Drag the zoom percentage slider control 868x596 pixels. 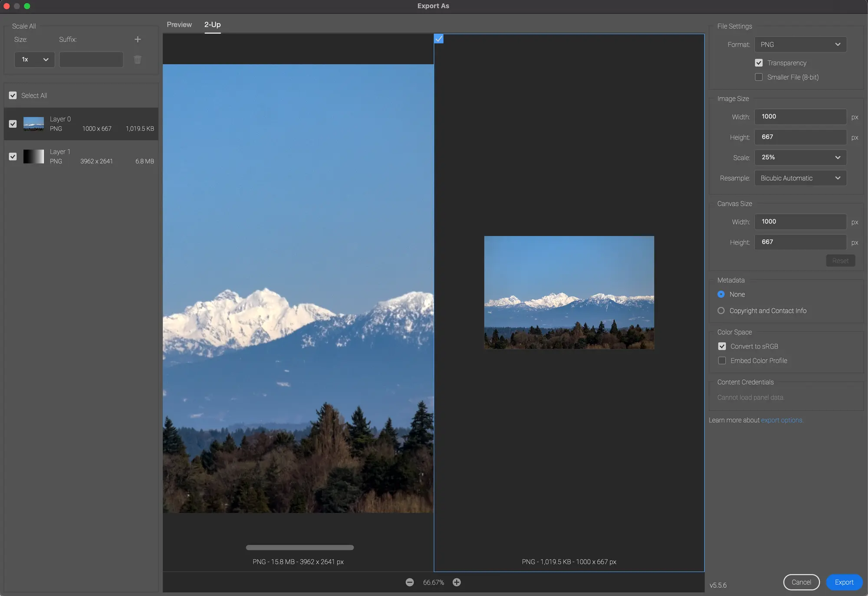click(x=433, y=582)
